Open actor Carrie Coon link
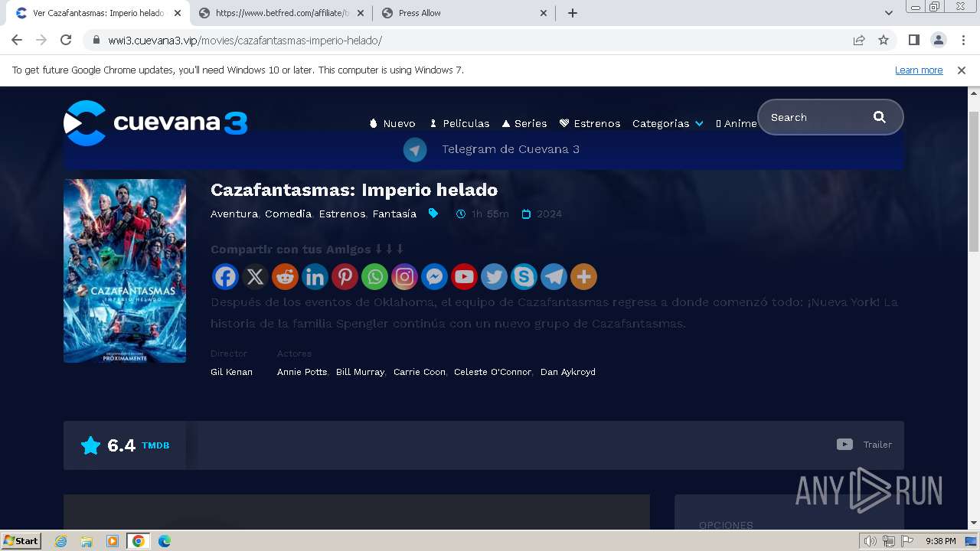 click(420, 372)
